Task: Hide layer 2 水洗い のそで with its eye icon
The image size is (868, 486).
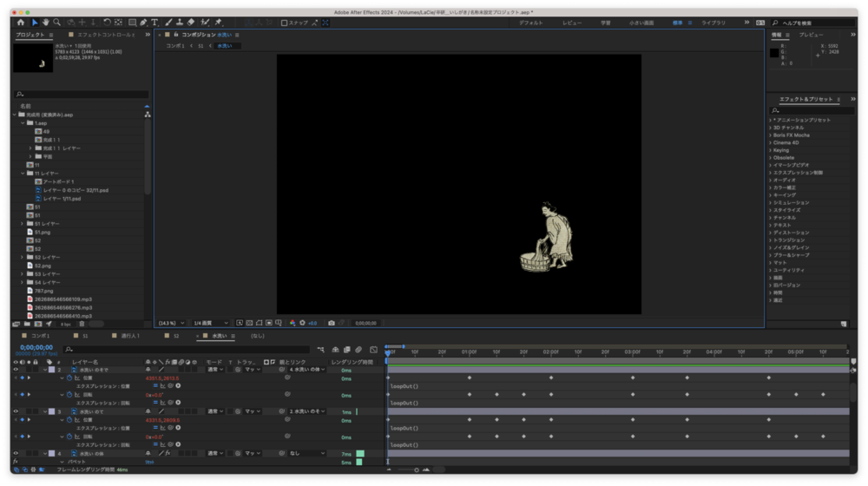Action: [15, 370]
